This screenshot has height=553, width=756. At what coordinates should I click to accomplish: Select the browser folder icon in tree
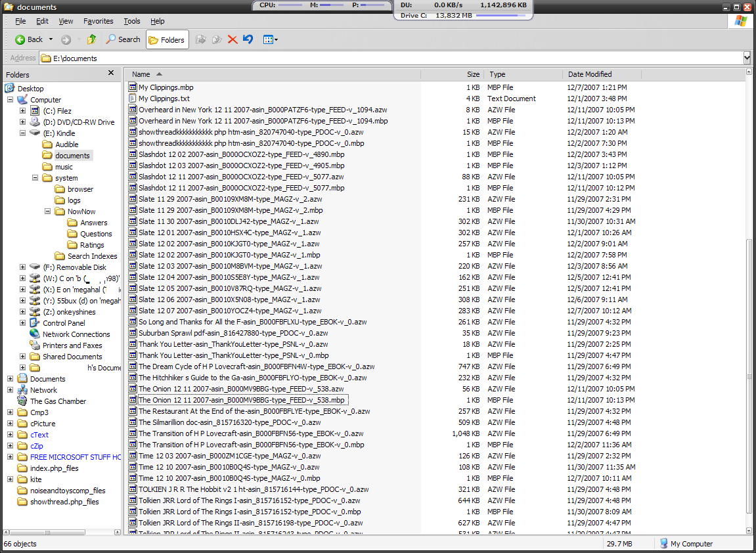[60, 189]
